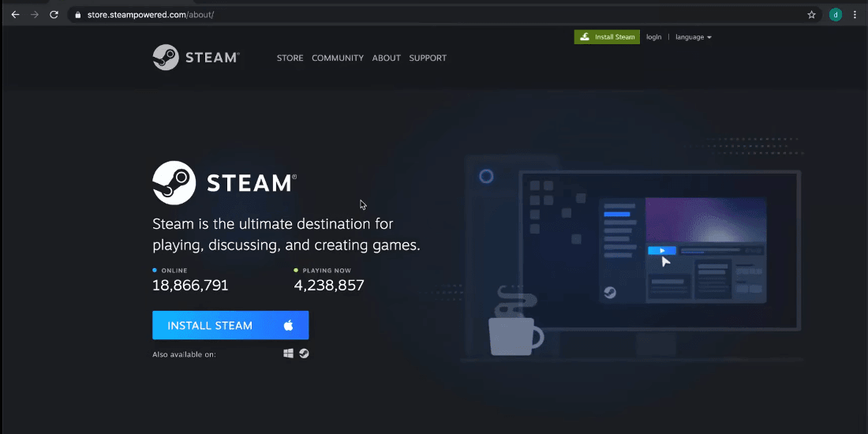
Task: Open the language dropdown
Action: click(693, 37)
